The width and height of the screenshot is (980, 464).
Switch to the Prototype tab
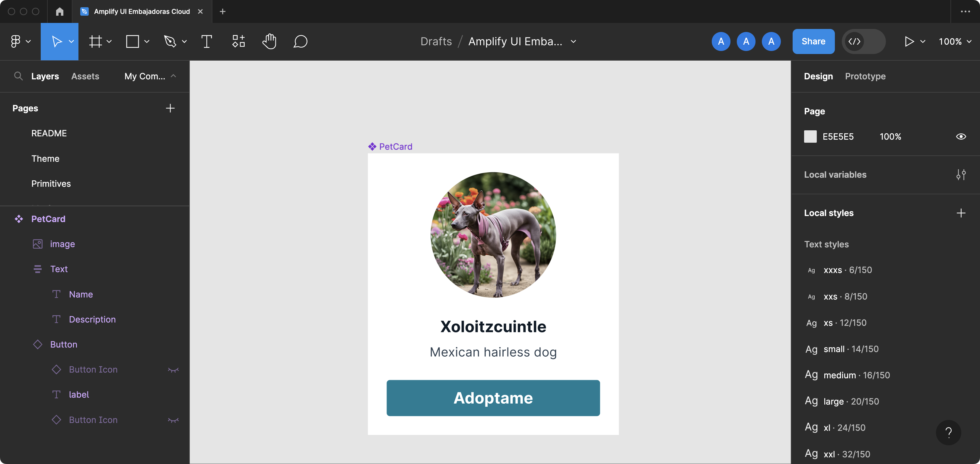click(865, 76)
